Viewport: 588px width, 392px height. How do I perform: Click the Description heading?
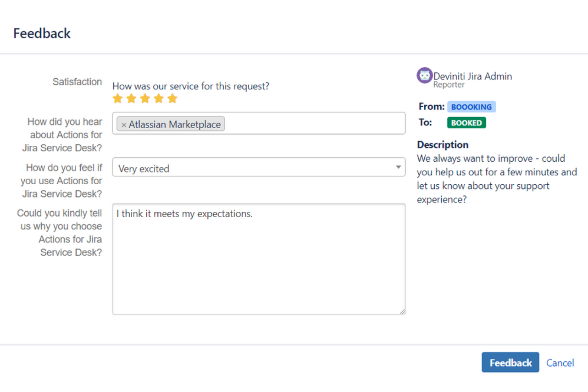tap(443, 145)
